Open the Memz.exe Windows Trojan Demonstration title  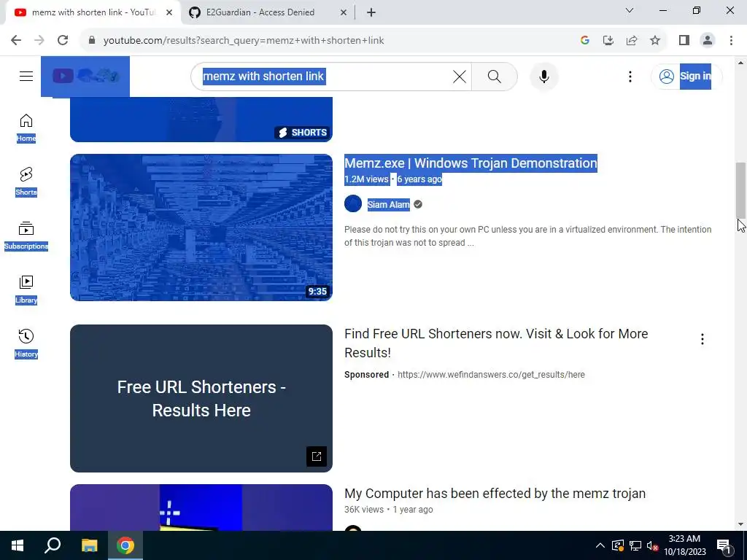(471, 163)
